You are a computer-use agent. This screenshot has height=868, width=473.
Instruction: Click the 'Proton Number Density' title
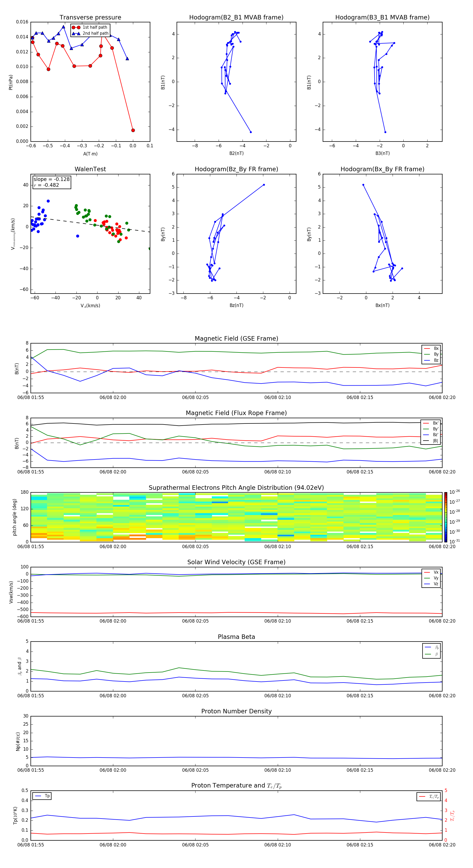(x=236, y=711)
